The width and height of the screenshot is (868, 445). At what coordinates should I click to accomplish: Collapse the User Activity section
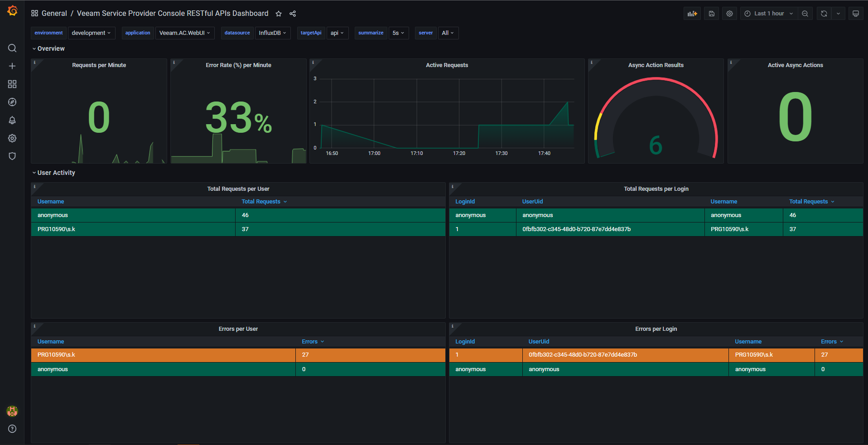(53, 173)
